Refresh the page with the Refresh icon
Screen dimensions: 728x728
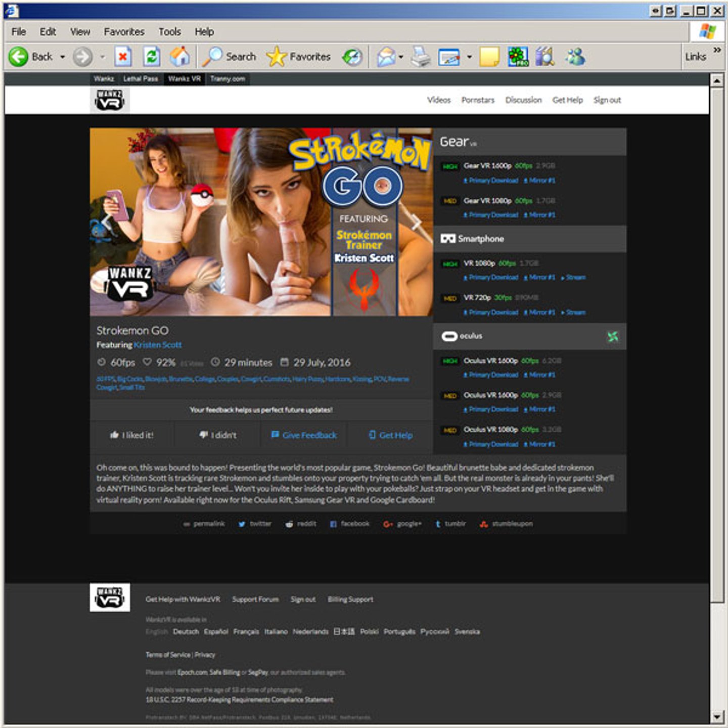click(151, 57)
